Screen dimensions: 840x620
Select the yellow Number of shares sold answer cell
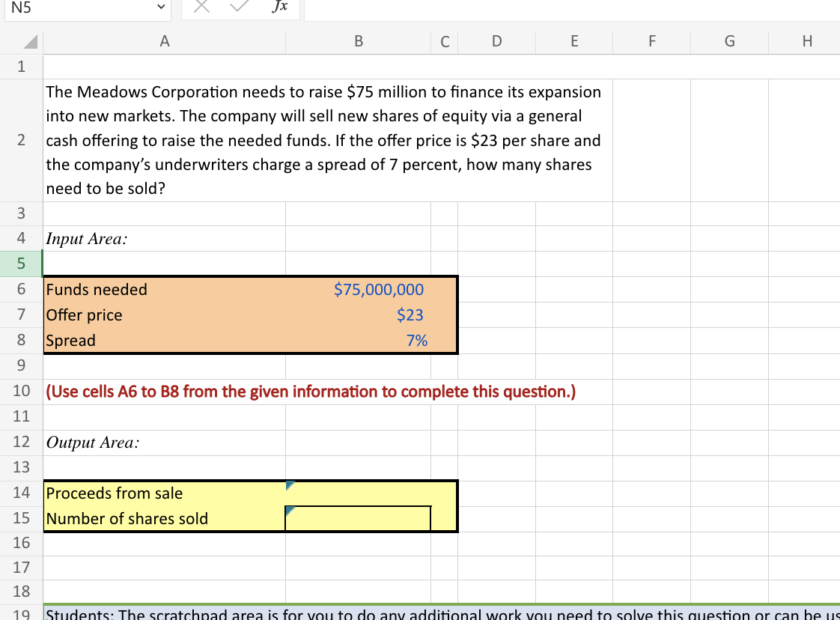358,518
